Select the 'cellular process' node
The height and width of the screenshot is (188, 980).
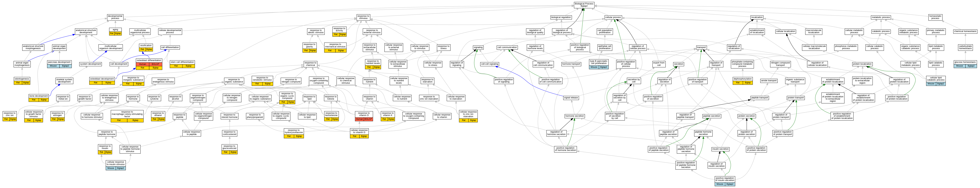(x=613, y=17)
